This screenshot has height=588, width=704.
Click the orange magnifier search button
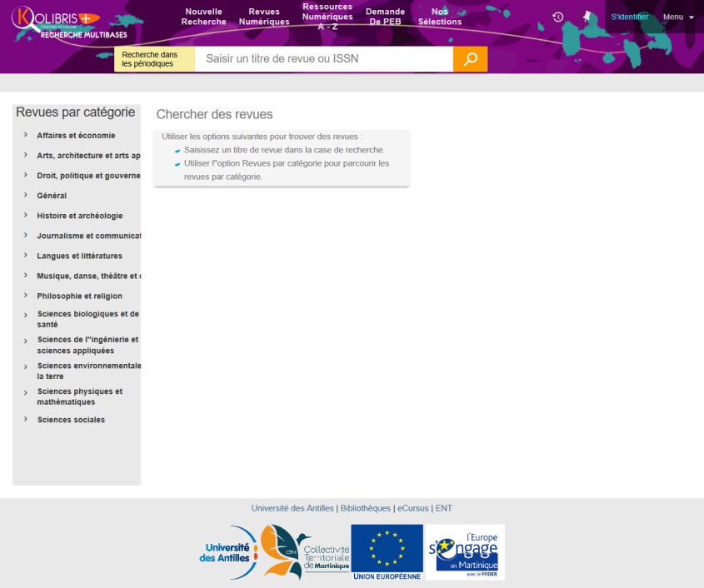(x=470, y=59)
